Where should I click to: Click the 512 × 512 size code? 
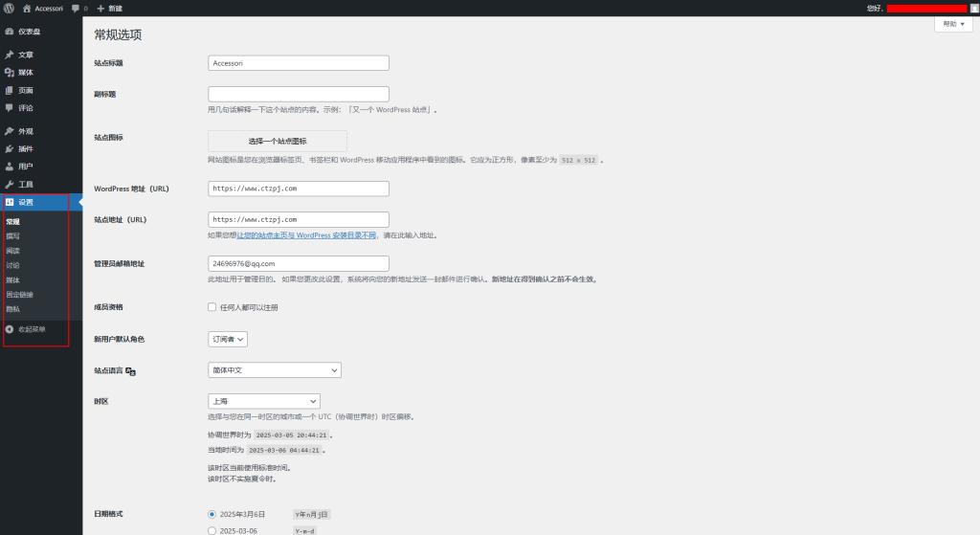pos(579,160)
